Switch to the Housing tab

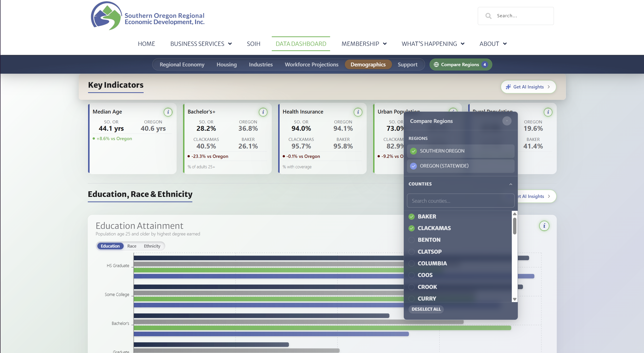[227, 65]
